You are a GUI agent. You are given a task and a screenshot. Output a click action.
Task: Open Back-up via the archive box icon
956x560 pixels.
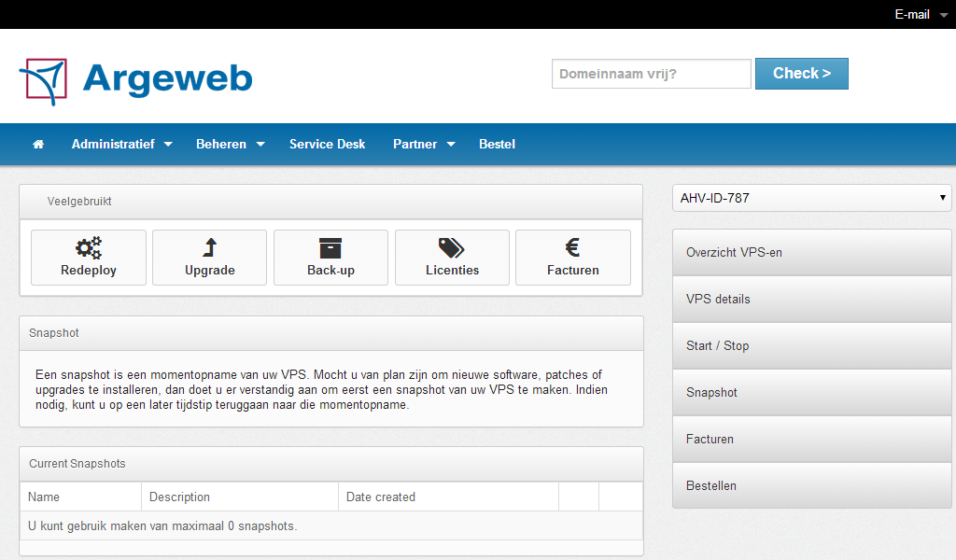click(330, 247)
